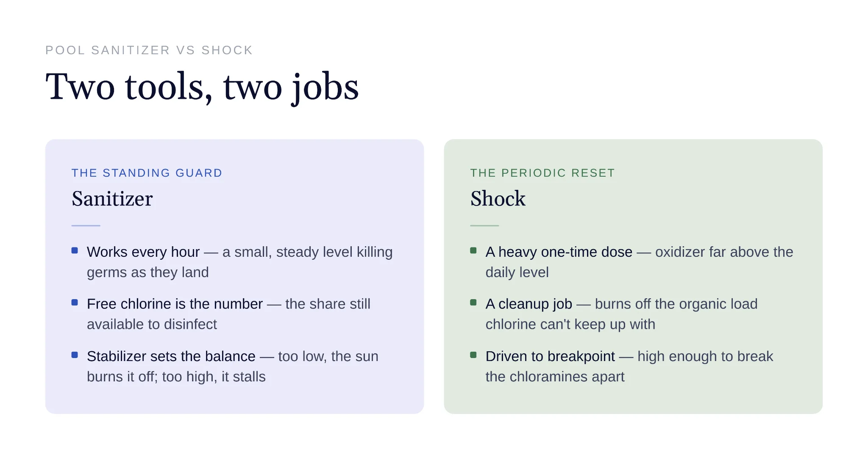Select the 'THE STANDING GUARD' label
This screenshot has height=461, width=868.
click(147, 173)
